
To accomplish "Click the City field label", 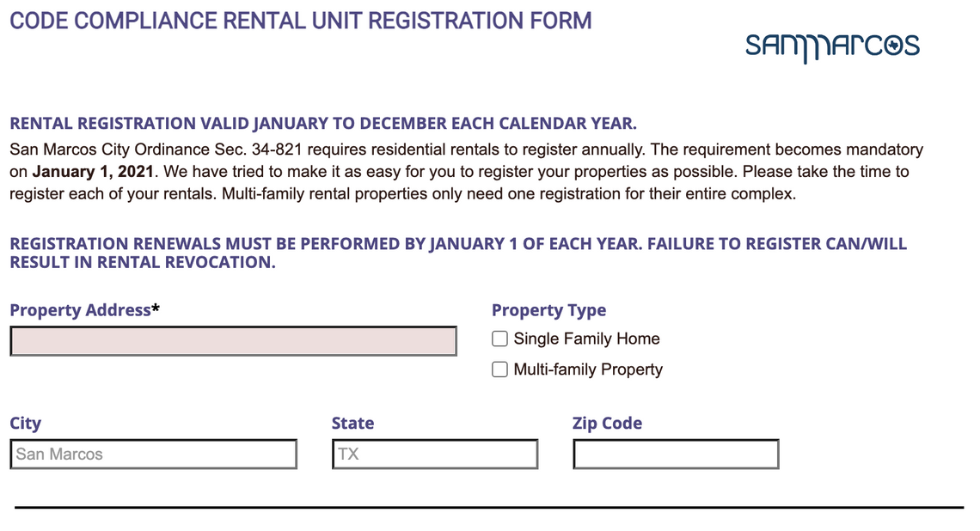I will coord(25,423).
